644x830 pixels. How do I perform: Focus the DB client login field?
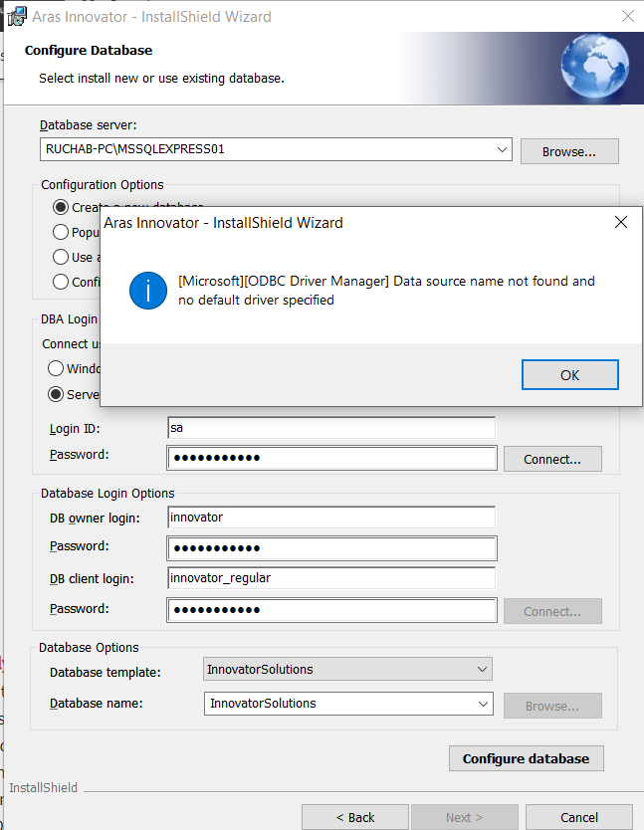click(x=331, y=578)
